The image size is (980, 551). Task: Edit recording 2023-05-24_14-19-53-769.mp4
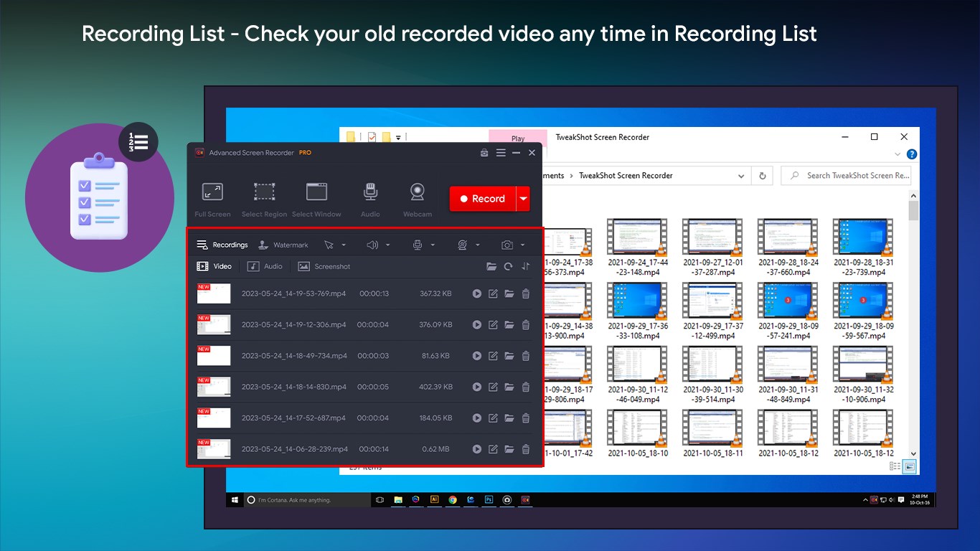493,293
